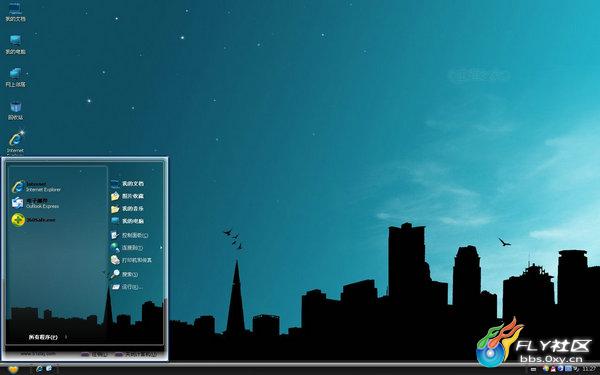Open 我的电脑 from the Start menu list

coord(127,221)
